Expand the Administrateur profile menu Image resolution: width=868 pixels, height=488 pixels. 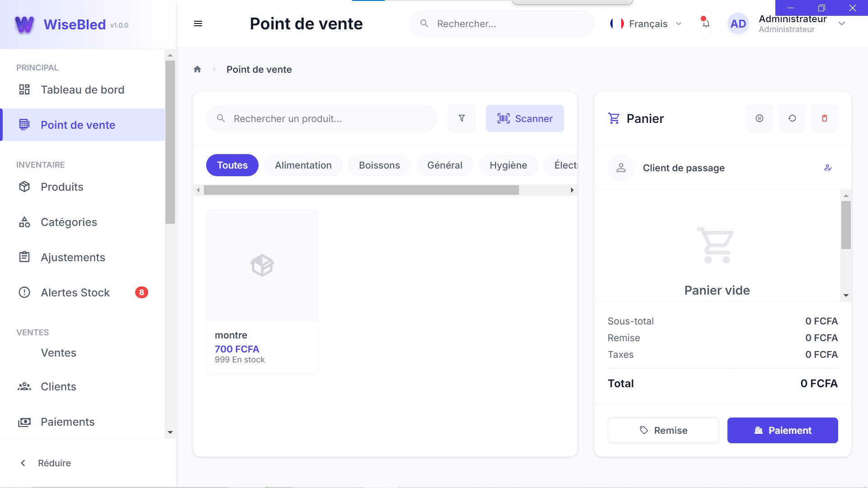click(x=841, y=23)
